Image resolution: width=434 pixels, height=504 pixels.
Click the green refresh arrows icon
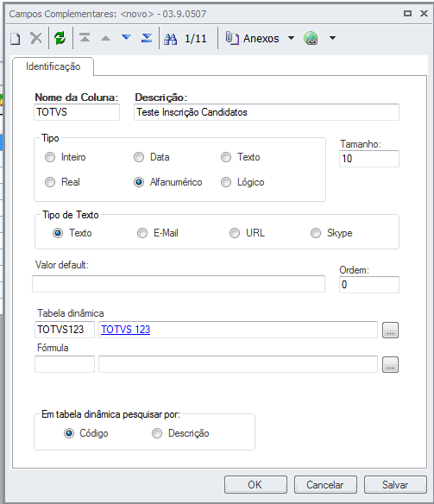click(60, 38)
